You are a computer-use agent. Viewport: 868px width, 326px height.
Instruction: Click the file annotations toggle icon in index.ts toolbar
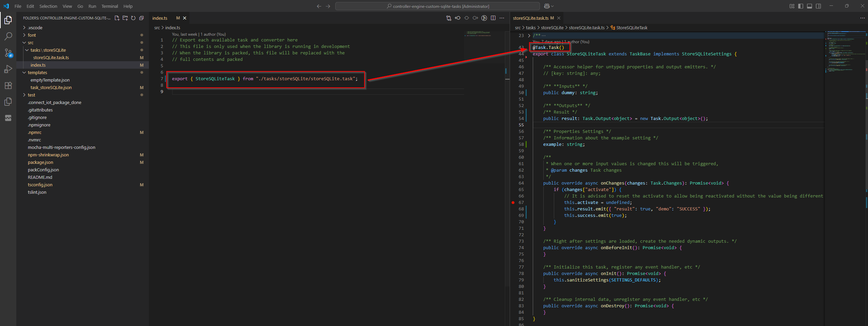(484, 18)
